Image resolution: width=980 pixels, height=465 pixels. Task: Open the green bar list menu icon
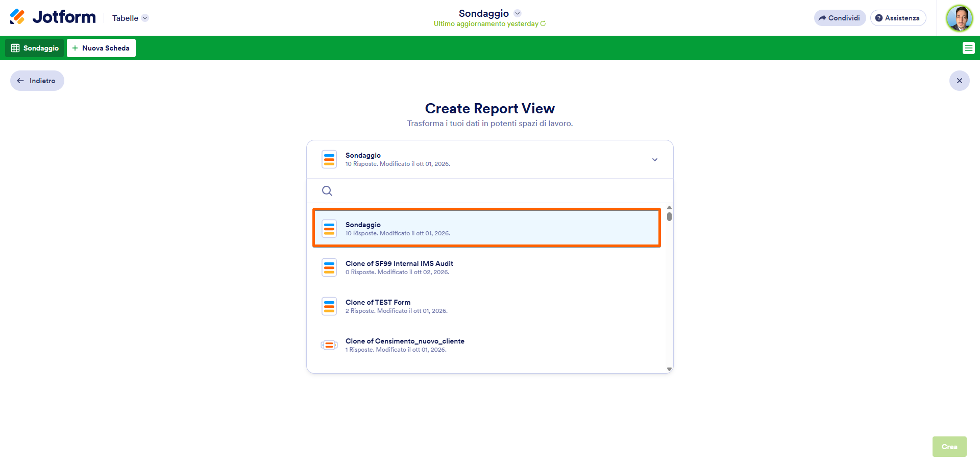pyautogui.click(x=968, y=48)
